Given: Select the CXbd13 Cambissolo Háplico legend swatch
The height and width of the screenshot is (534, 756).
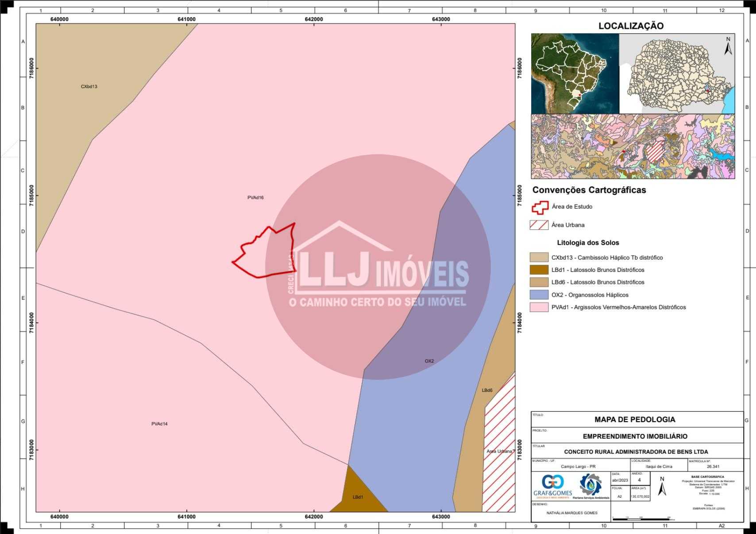Looking at the screenshot, I should [538, 258].
